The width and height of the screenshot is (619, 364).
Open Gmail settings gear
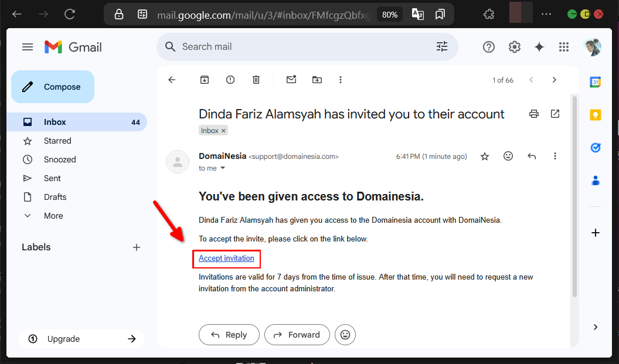pyautogui.click(x=515, y=47)
